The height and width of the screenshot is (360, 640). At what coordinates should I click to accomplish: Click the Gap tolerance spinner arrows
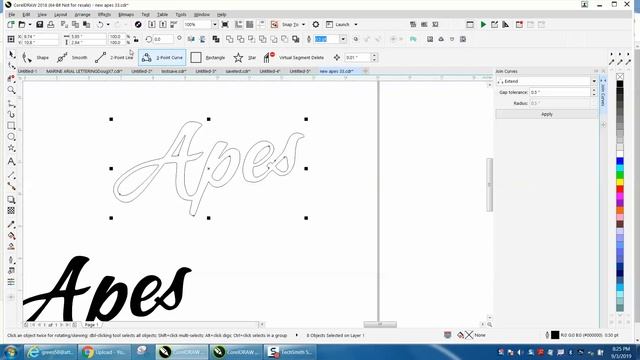pyautogui.click(x=594, y=92)
